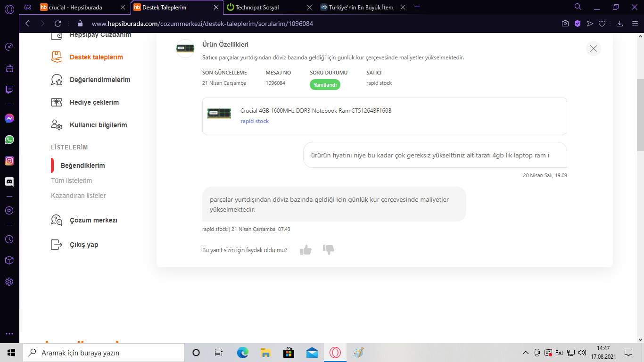This screenshot has height=362, width=644.
Task: Open browser Settings gear in sidebar
Action: coord(9,282)
